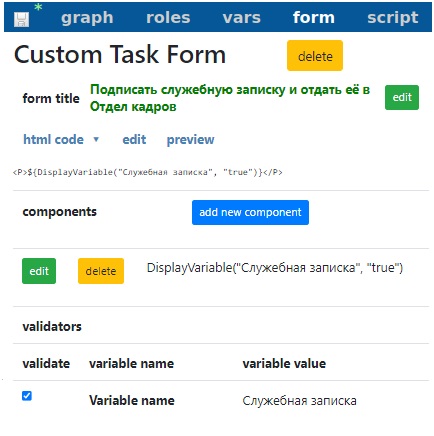The height and width of the screenshot is (436, 434).
Task: Click the green form title text
Action: point(230,98)
